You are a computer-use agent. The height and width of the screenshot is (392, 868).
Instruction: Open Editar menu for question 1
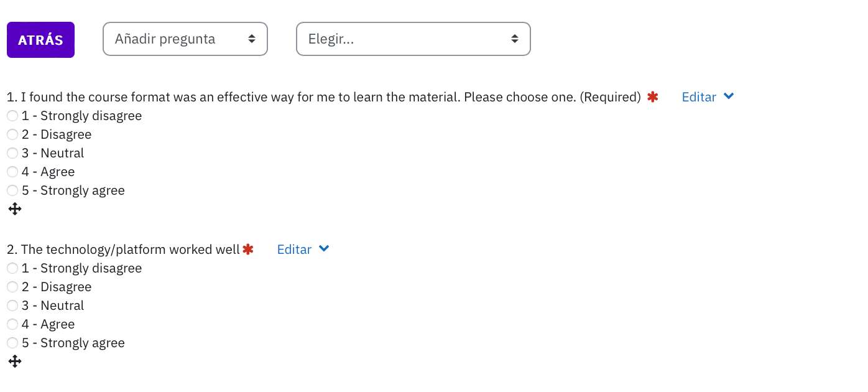tap(699, 97)
